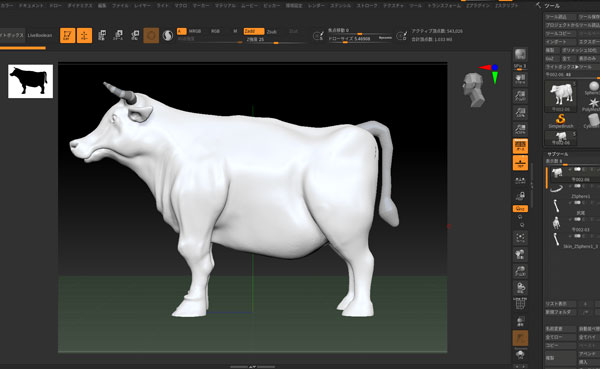Toggle the Floor grid button

click(x=520, y=163)
